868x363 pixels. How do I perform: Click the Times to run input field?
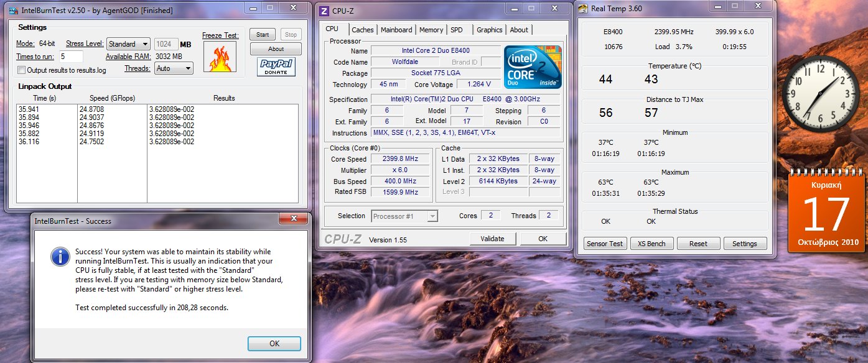click(70, 57)
